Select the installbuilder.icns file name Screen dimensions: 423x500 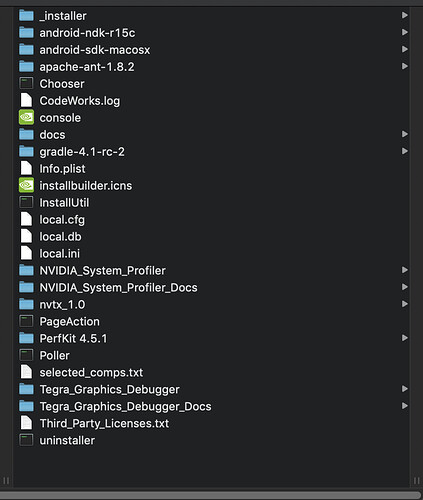(x=86, y=186)
